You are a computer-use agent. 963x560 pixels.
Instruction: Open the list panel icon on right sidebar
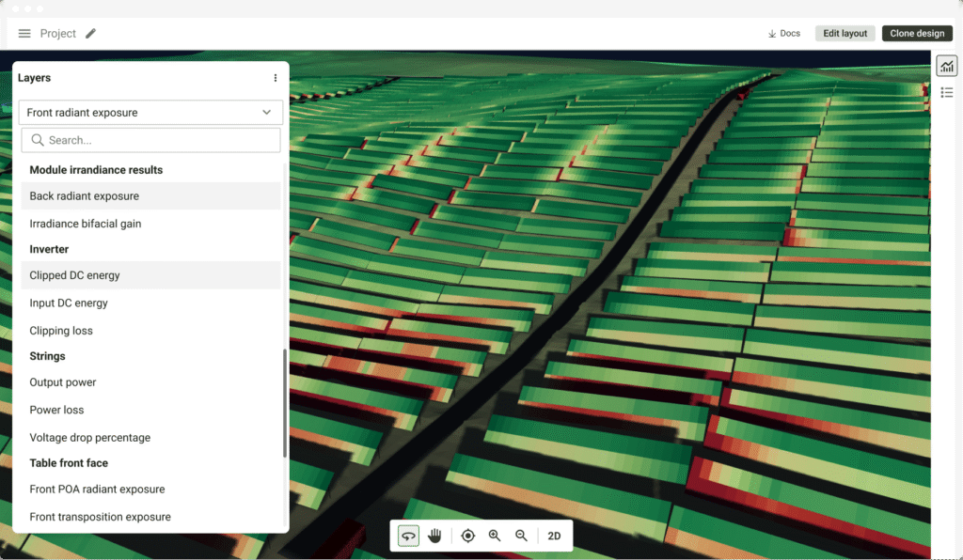(947, 92)
